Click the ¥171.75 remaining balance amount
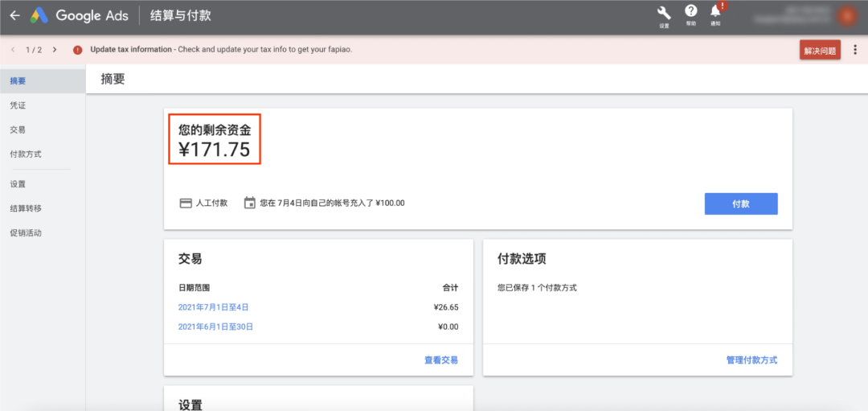Screen dimensions: 868x411 coord(215,150)
